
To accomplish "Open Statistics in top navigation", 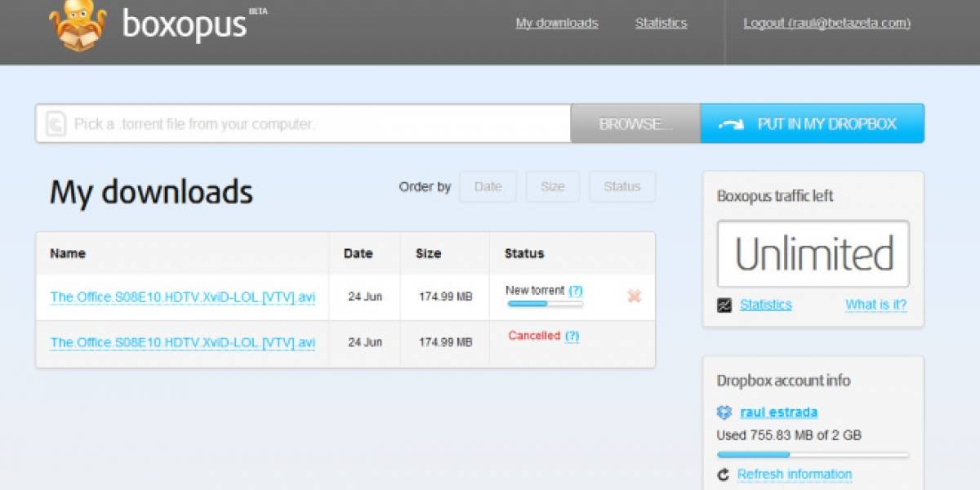I will click(661, 23).
